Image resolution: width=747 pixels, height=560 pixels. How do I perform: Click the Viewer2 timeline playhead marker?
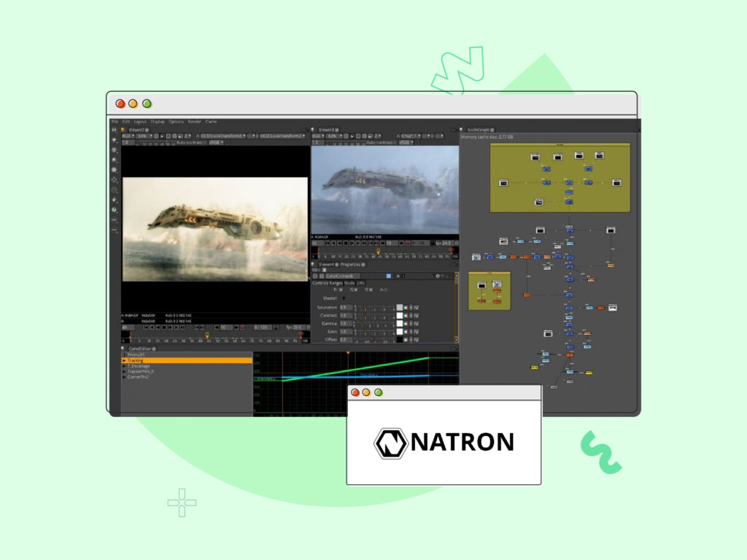point(206,336)
